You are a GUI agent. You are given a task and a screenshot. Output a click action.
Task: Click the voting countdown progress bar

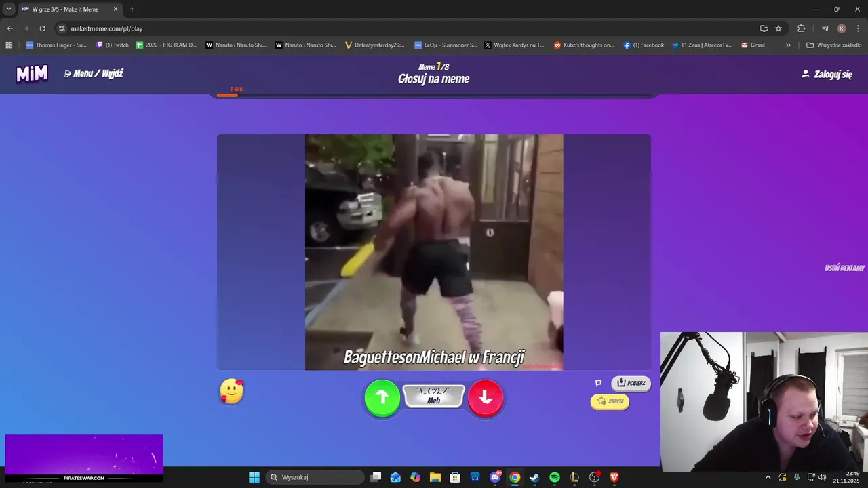coord(434,96)
